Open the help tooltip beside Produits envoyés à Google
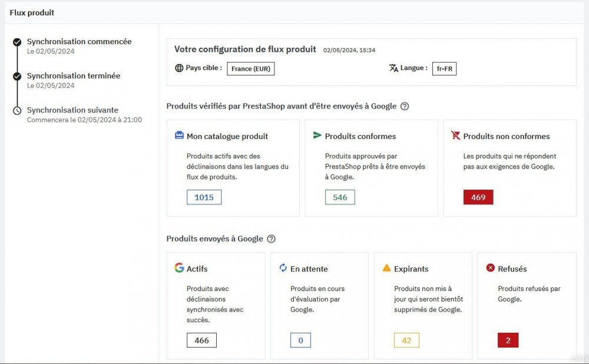589x364 pixels. tap(272, 239)
